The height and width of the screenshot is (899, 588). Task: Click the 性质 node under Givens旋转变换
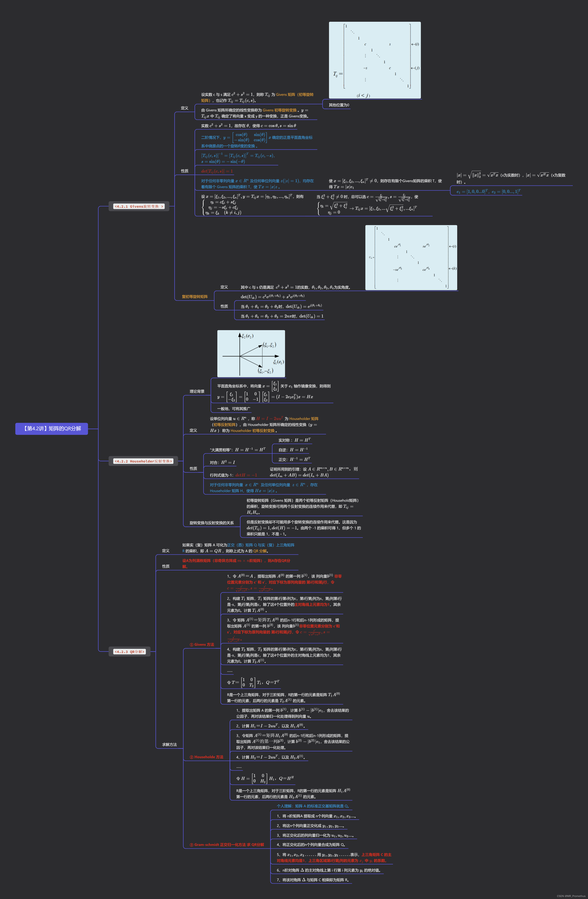coord(184,171)
